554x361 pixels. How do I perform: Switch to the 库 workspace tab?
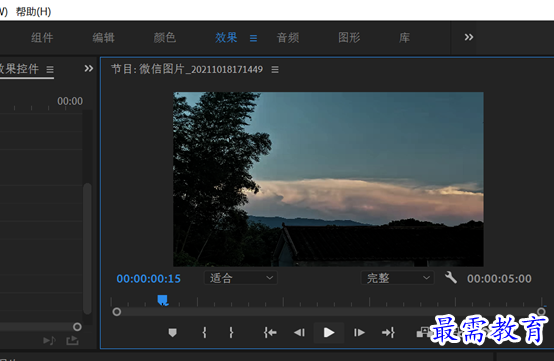(405, 37)
